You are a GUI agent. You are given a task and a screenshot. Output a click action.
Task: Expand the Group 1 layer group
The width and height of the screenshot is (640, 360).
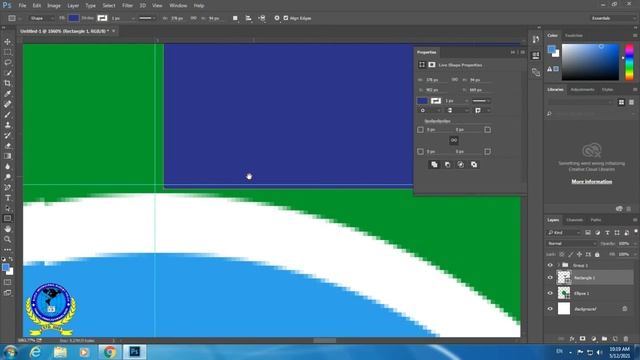click(x=558, y=265)
